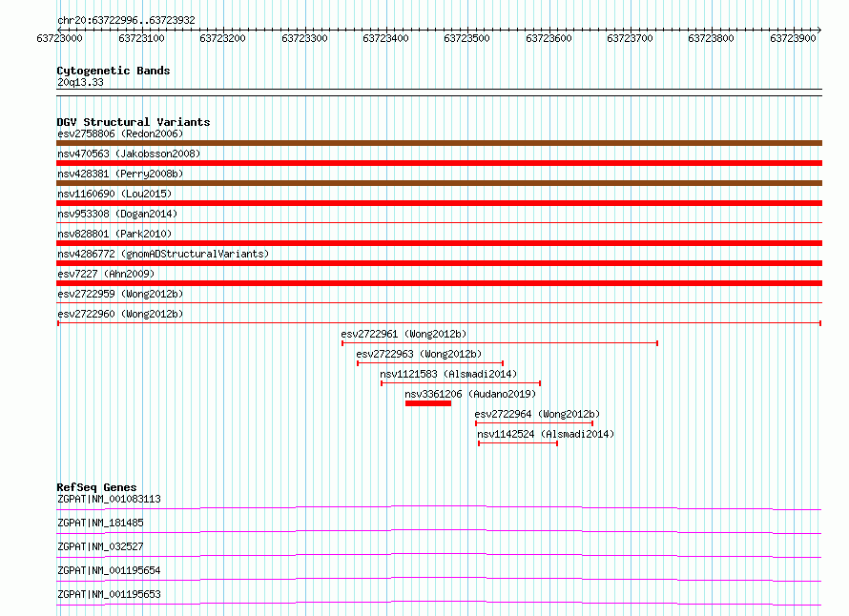Click the red nsv4286772 variant bar

(439, 263)
